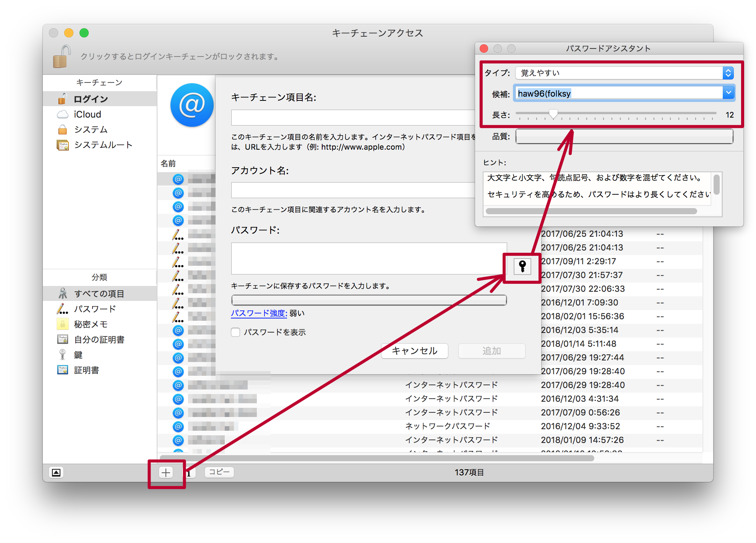Click the preview toggle icon at bottom left
756x543 pixels.
click(x=56, y=472)
